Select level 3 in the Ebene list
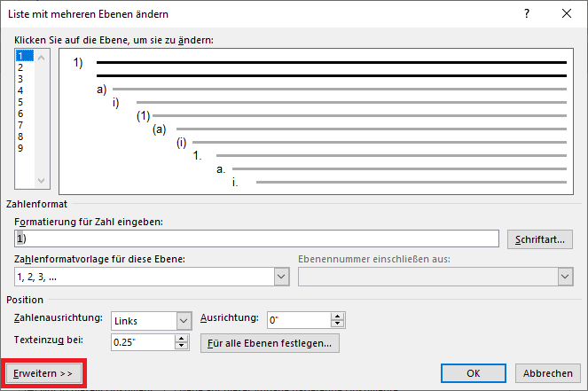Image resolution: width=588 pixels, height=391 pixels. pos(25,79)
